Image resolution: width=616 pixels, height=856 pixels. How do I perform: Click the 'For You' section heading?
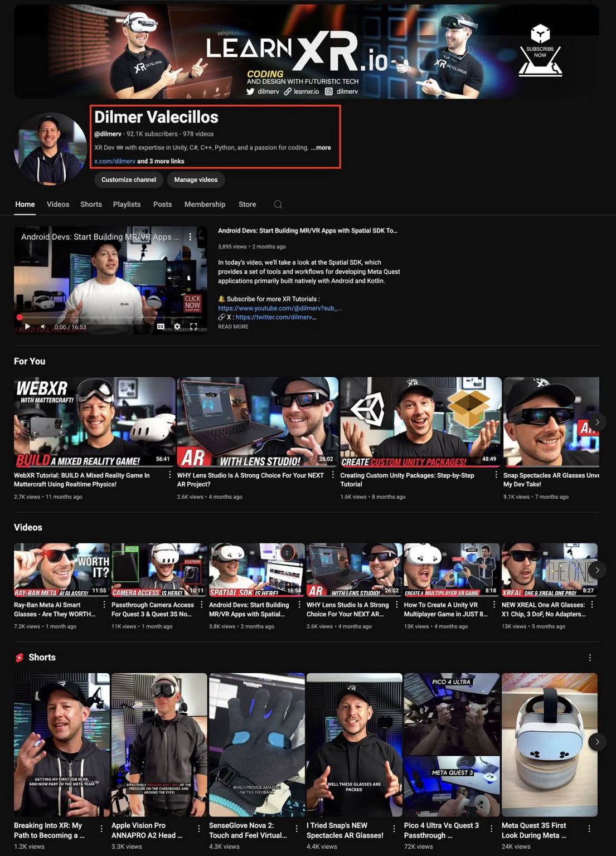click(30, 361)
